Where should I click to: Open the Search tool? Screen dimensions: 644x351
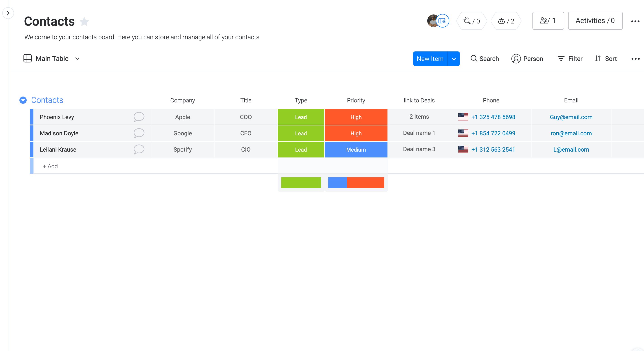[x=485, y=59]
